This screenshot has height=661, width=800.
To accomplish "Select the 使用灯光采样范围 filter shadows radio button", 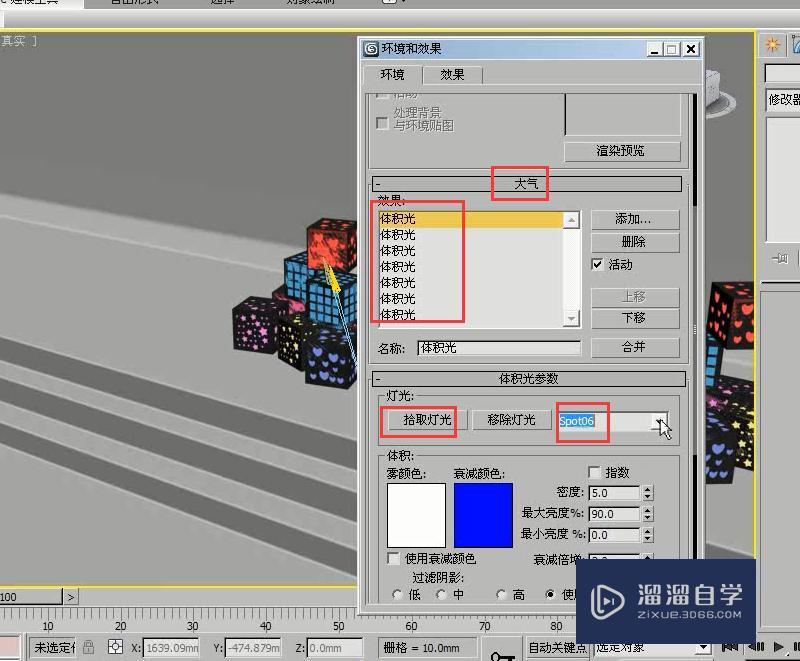I will click(x=549, y=594).
